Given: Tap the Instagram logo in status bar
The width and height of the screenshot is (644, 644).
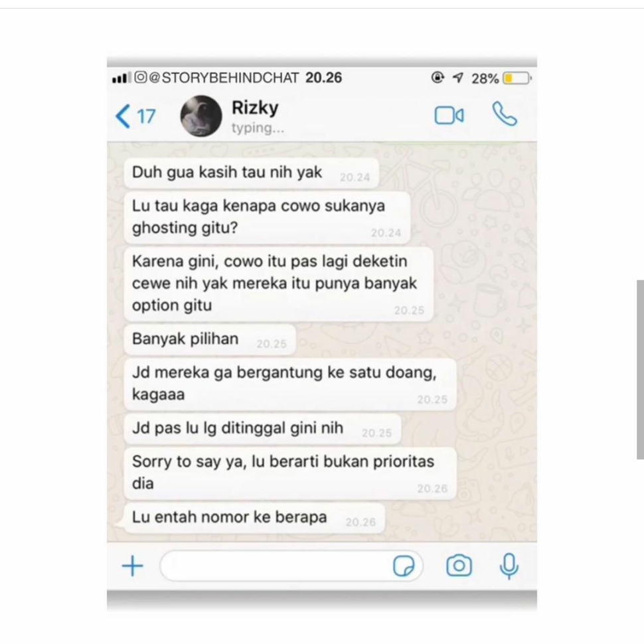Looking at the screenshot, I should (x=141, y=77).
